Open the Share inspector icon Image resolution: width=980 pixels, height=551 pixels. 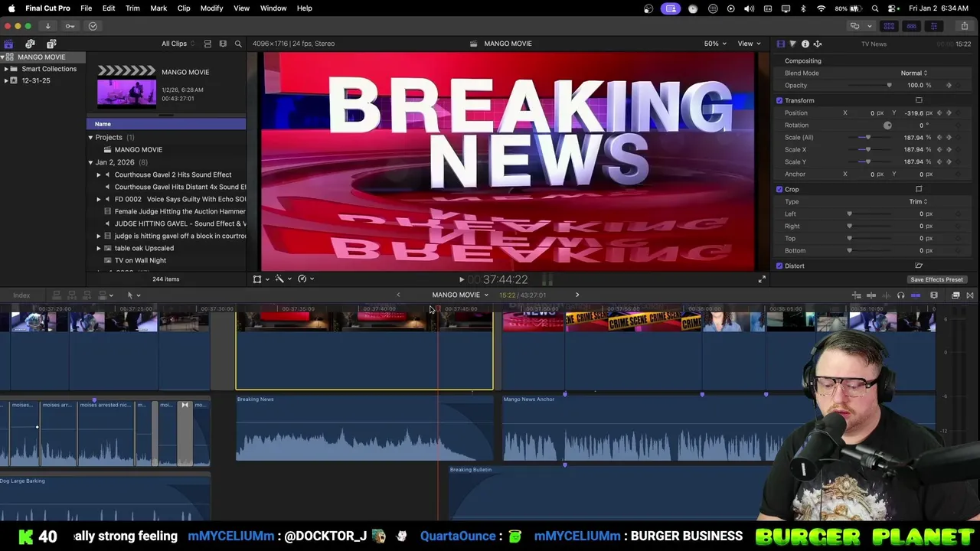pos(817,44)
